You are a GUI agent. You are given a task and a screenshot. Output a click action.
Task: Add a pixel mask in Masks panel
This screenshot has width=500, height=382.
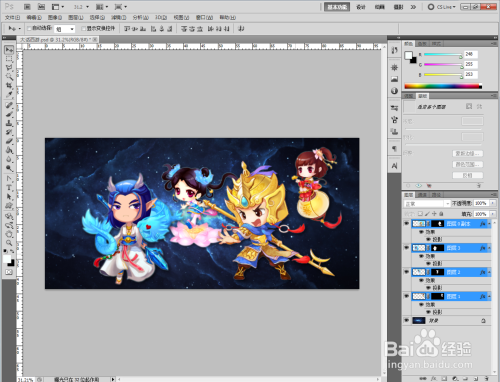click(469, 106)
